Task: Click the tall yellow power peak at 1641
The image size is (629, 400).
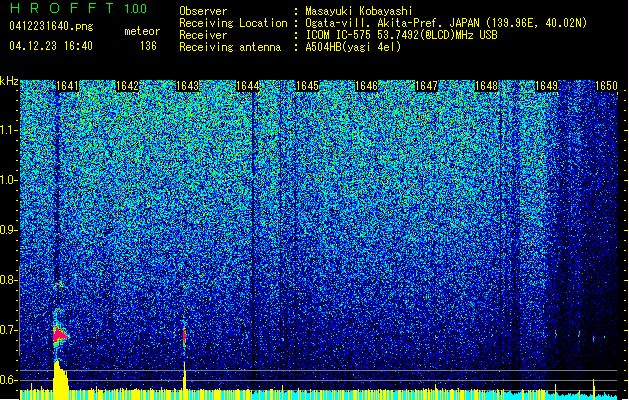Action: [x=61, y=380]
